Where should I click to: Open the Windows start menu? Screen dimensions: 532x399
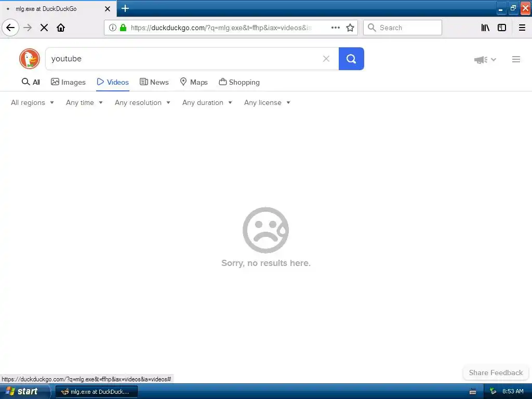pos(25,391)
